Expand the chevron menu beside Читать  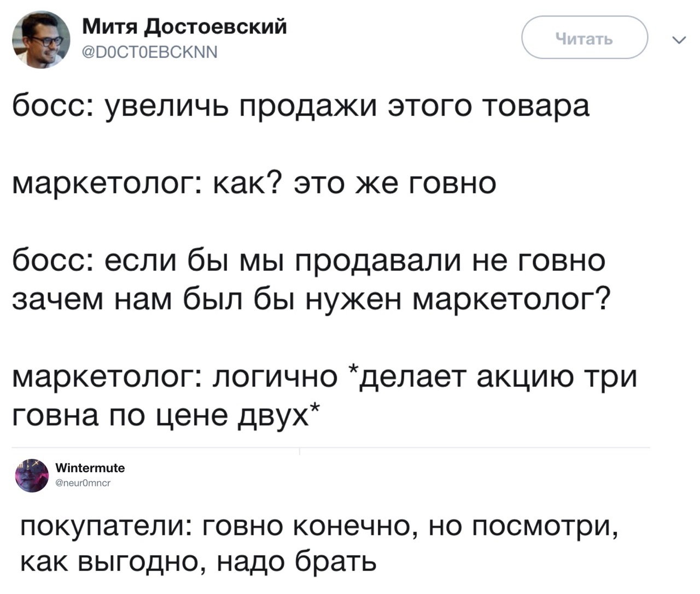coord(677,39)
